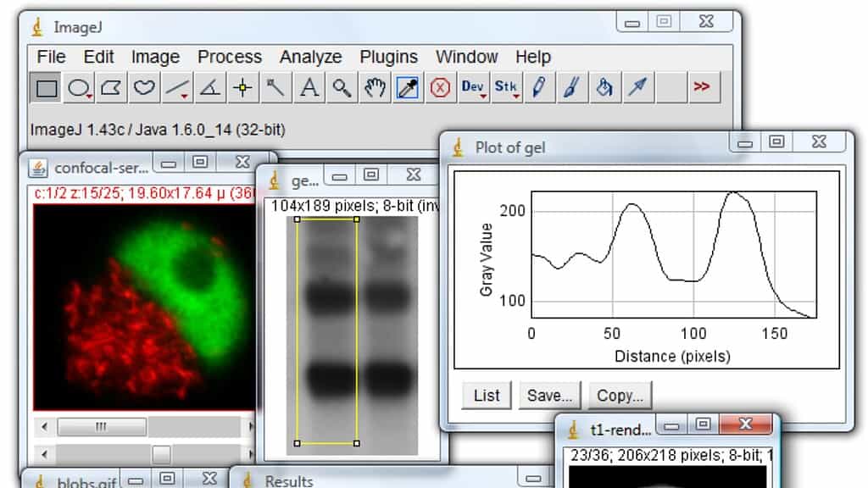Select the Polygon selection tool

pyautogui.click(x=111, y=88)
